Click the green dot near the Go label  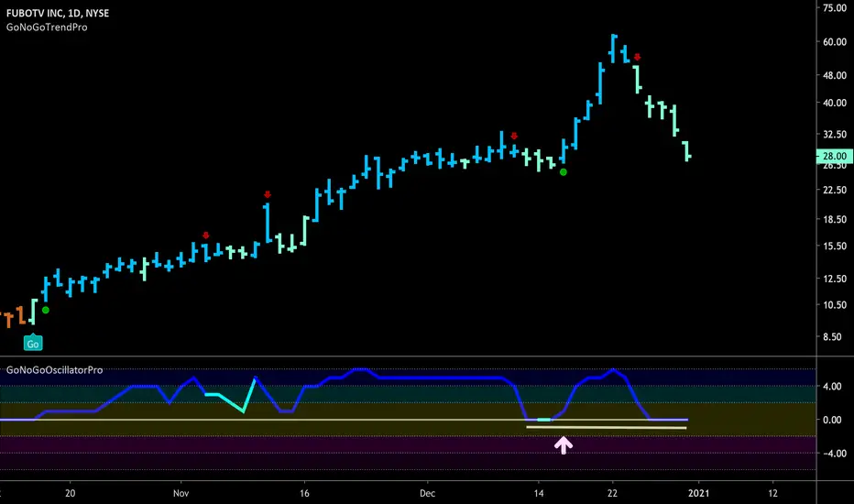coord(46,310)
